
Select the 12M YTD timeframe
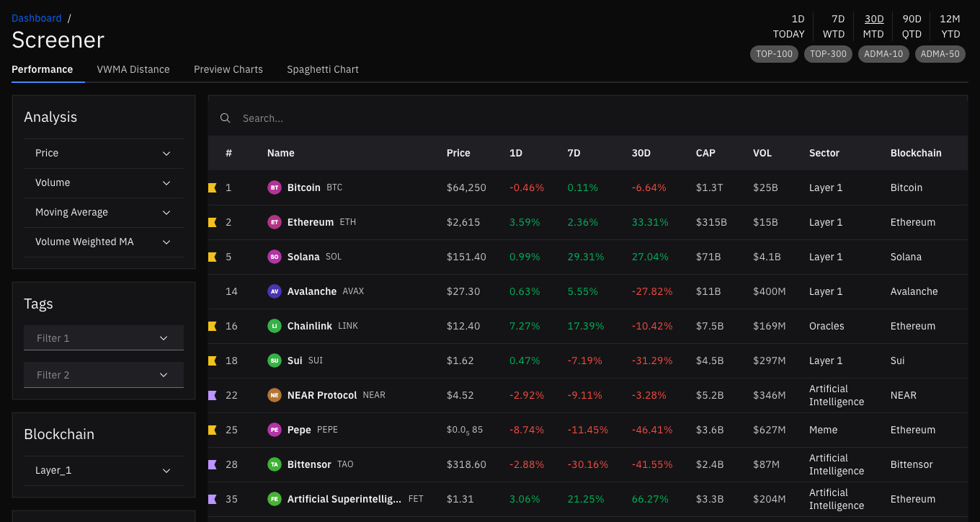pyautogui.click(x=950, y=27)
